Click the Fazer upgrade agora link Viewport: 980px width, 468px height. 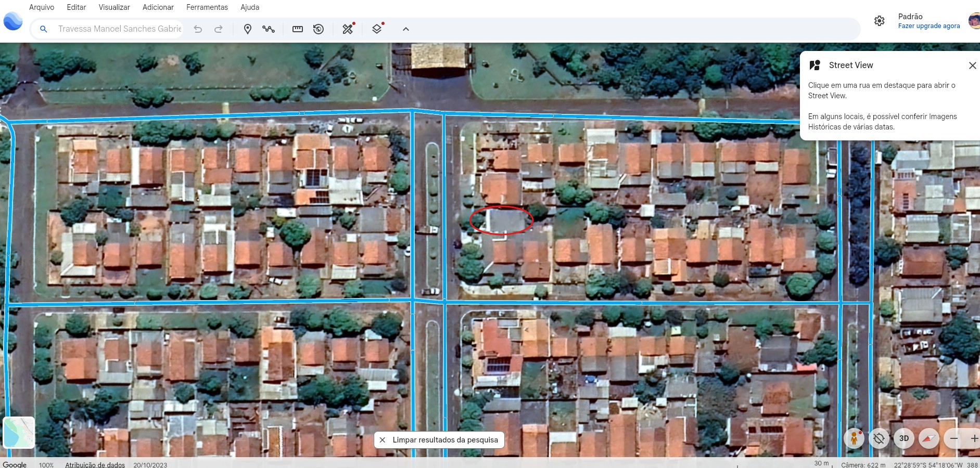point(929,26)
